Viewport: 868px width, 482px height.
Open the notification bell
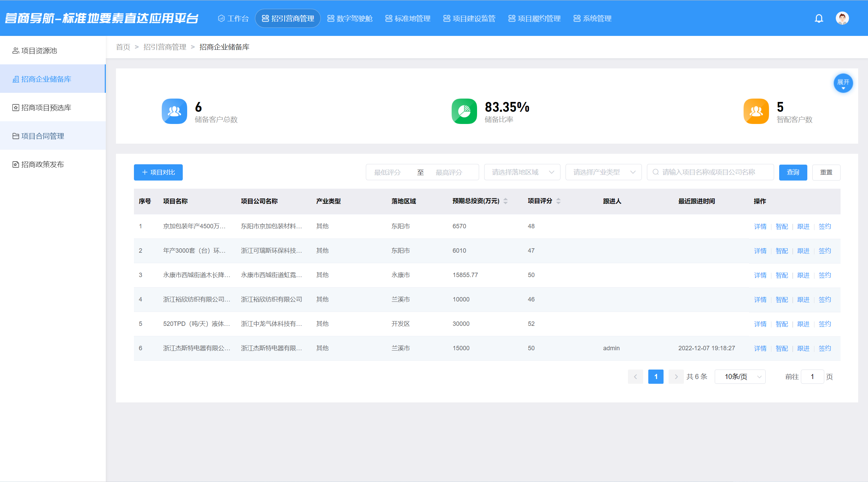[x=819, y=18]
